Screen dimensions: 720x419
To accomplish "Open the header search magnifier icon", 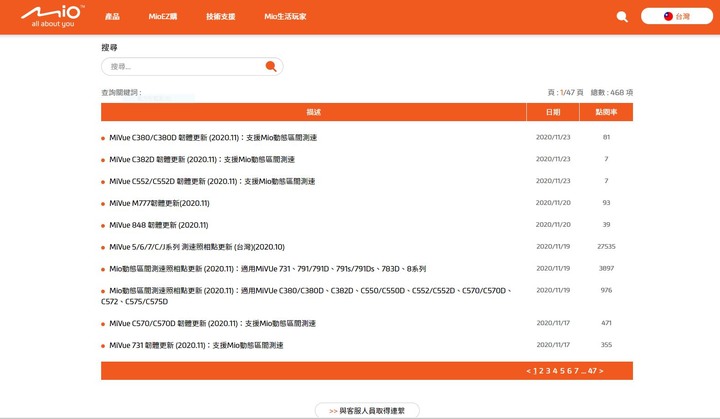I will click(622, 17).
